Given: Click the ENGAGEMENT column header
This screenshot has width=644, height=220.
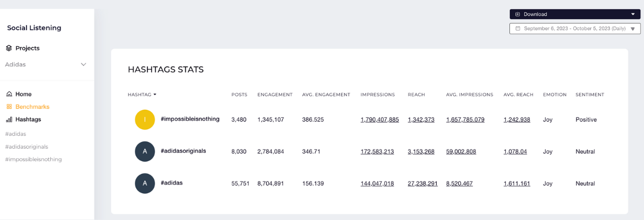Looking at the screenshot, I should [x=275, y=95].
